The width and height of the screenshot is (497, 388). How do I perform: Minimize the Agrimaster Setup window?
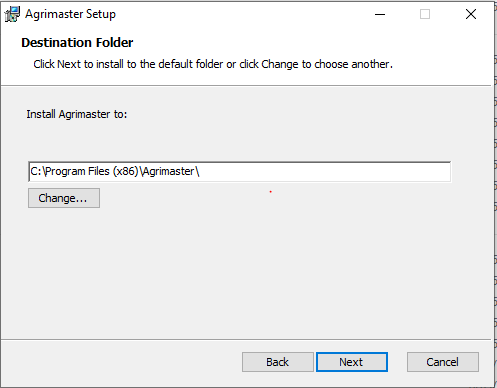380,14
